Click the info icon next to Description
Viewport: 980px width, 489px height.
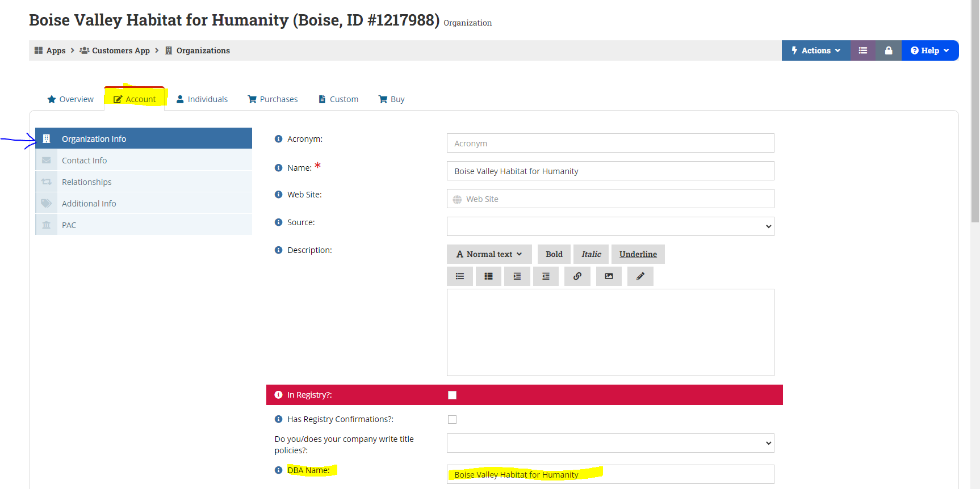[279, 250]
